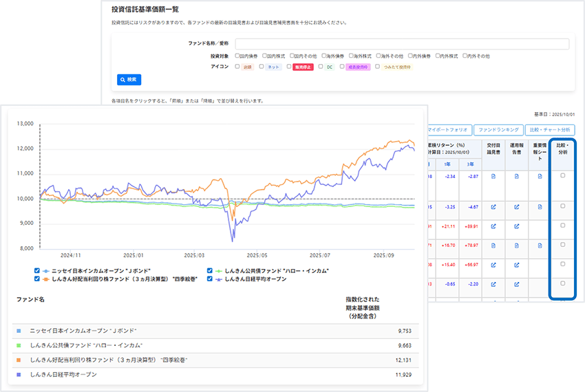Tick 比較・分析 checkbox in +15.40 row
This screenshot has width=585, height=392.
[x=562, y=264]
